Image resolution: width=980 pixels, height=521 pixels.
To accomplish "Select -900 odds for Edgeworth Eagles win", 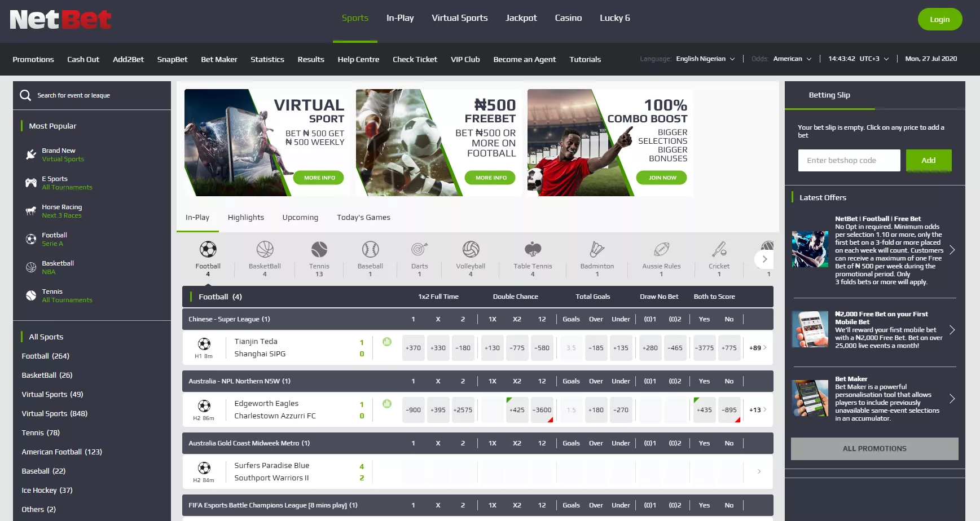I will pyautogui.click(x=413, y=410).
